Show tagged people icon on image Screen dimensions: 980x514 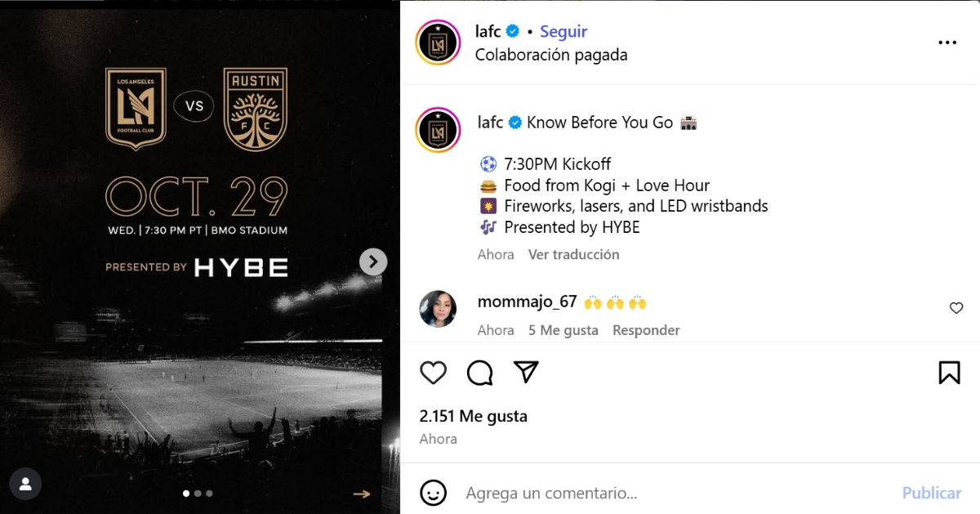25,484
